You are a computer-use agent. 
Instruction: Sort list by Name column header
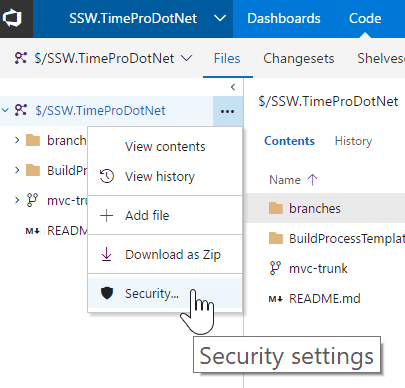tap(293, 180)
